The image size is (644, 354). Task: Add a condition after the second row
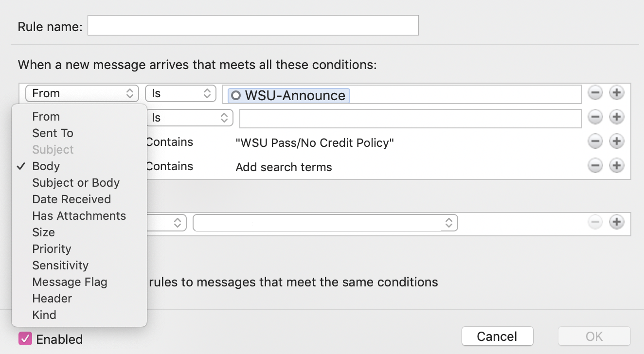617,117
